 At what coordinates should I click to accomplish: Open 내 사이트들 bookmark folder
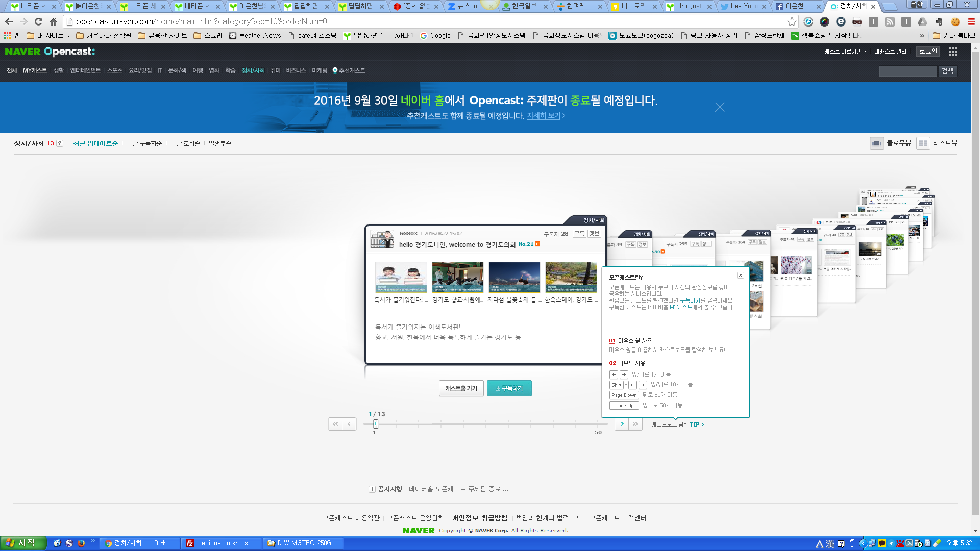click(48, 36)
